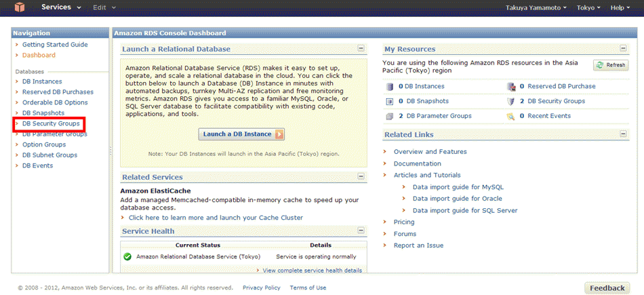Screen dimensions: 644x295
Task: Open 2 DB Security Groups resource link
Action: click(x=552, y=101)
